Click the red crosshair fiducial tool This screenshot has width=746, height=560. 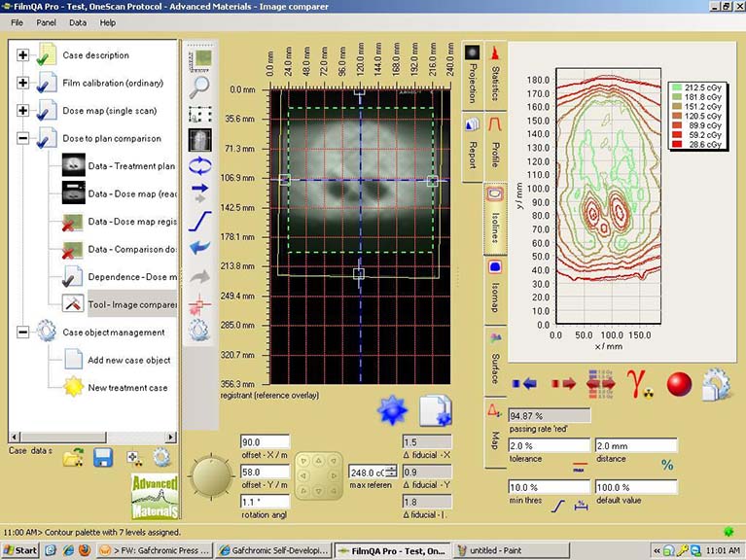(x=198, y=303)
